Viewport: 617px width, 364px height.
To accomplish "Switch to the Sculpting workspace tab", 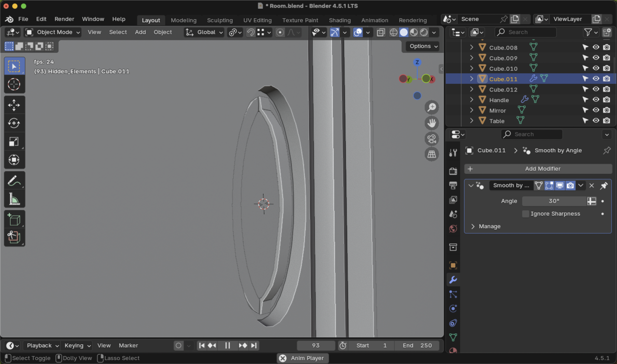I will coord(220,20).
